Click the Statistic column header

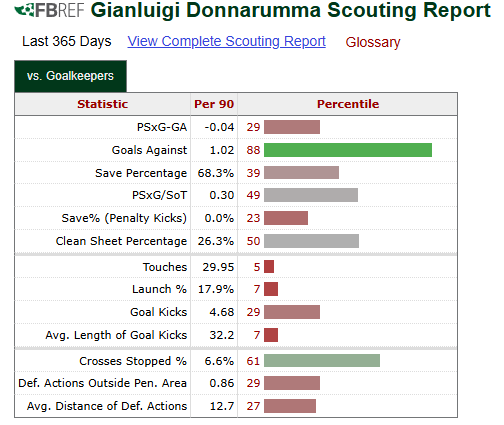(103, 104)
